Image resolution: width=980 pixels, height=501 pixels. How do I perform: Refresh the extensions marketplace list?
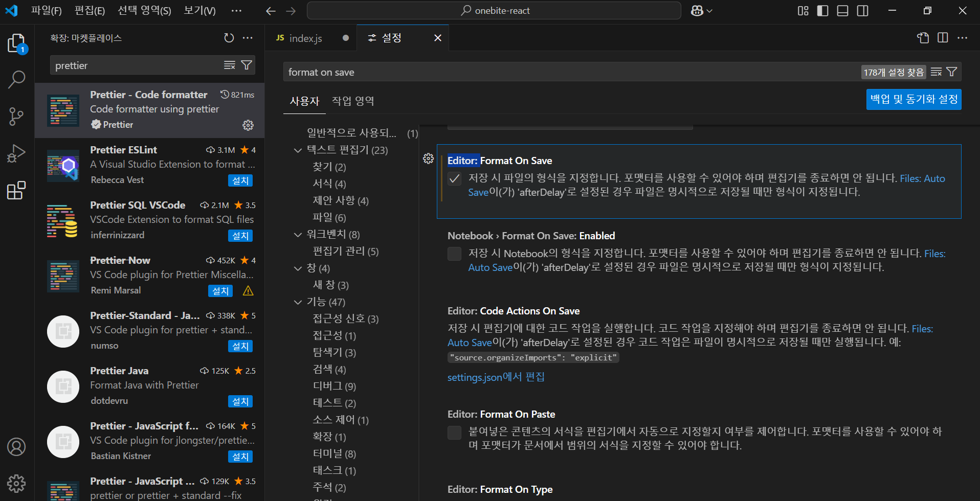(x=229, y=38)
